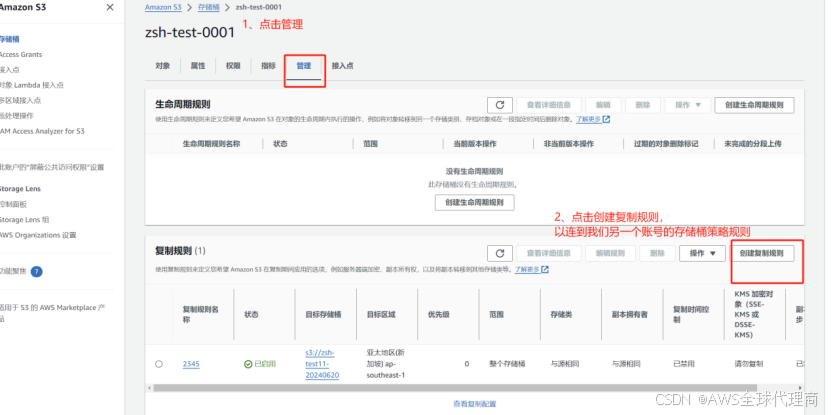
Task: Click the 删除 button for lifecycle rules
Action: (643, 105)
